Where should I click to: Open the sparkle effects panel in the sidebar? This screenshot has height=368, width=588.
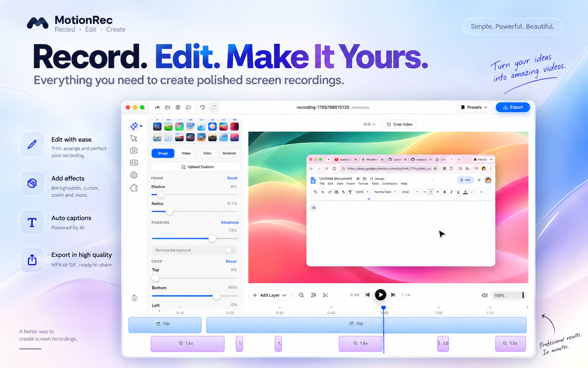pos(134,126)
